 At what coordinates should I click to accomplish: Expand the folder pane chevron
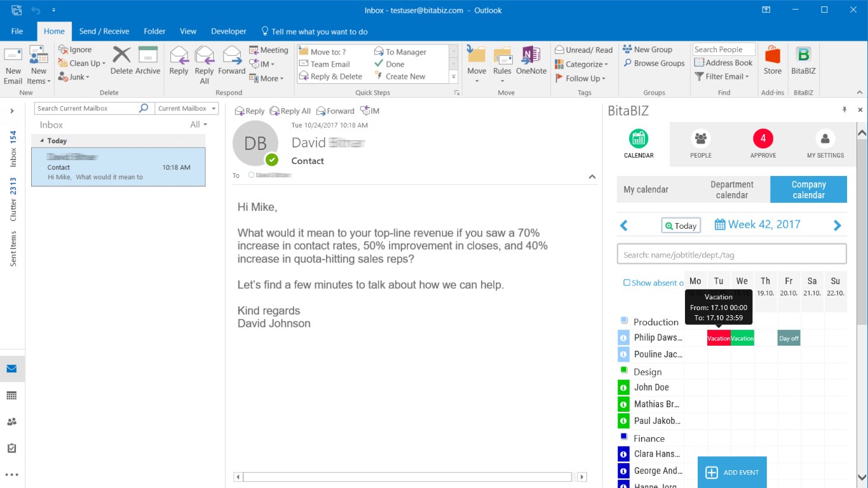tap(11, 111)
